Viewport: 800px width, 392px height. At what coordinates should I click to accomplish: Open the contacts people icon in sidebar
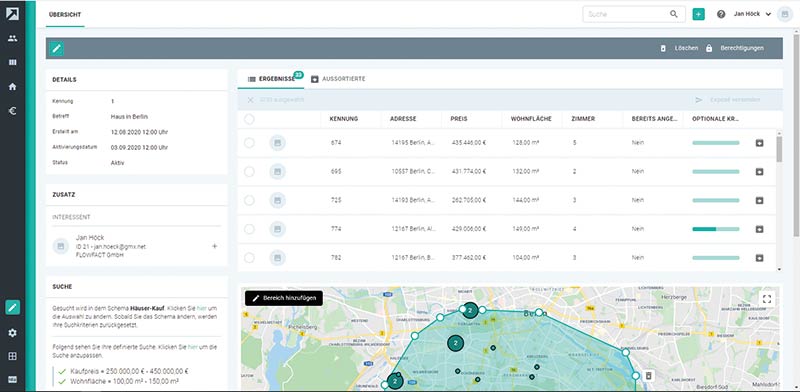(x=13, y=38)
